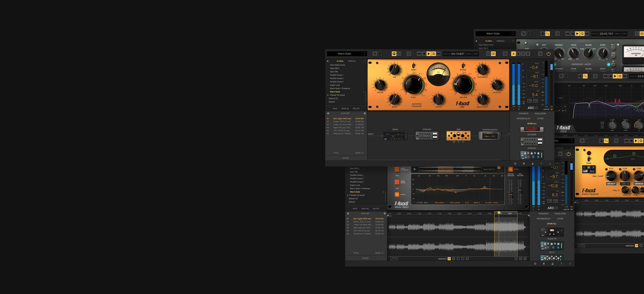Favorite the Warm Suite preset with its star

pos(363,92)
